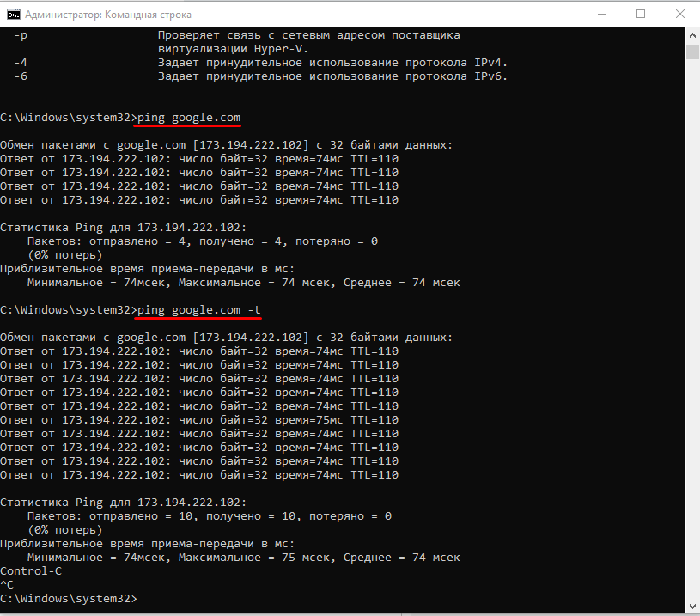The height and width of the screenshot is (616, 700).
Task: Click the 'Control-C' output line
Action: point(31,570)
